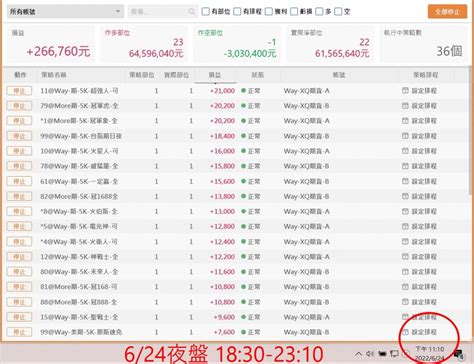The height and width of the screenshot is (364, 474).
Task: Open schedule icon for 79@More row
Action: click(405, 106)
